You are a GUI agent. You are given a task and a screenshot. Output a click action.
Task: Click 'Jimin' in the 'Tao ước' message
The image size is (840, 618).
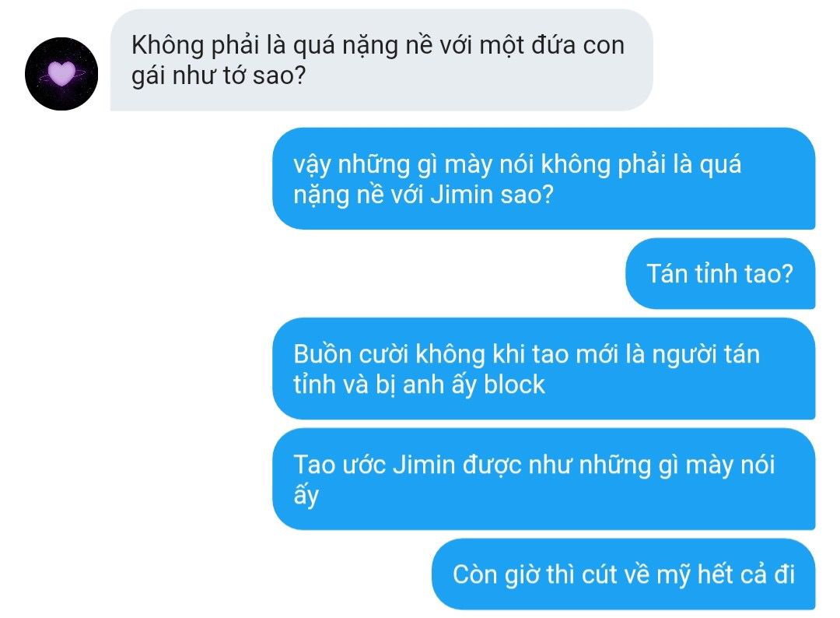click(424, 465)
